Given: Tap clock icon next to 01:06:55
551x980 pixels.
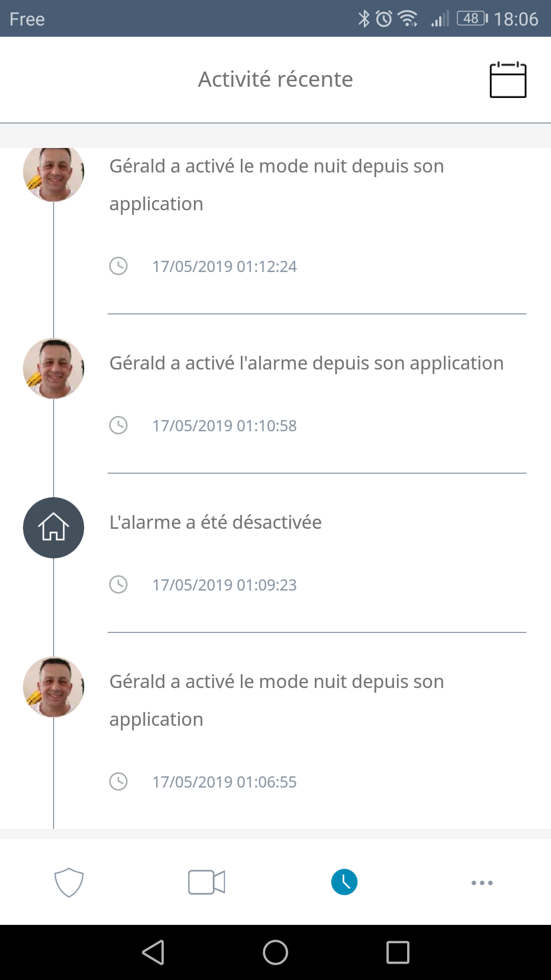Looking at the screenshot, I should click(118, 781).
